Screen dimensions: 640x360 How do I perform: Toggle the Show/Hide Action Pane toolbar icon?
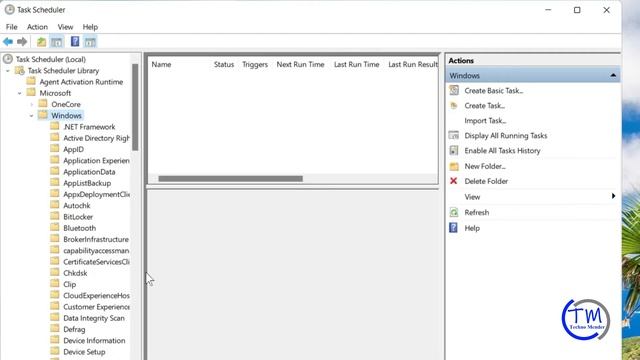click(90, 42)
